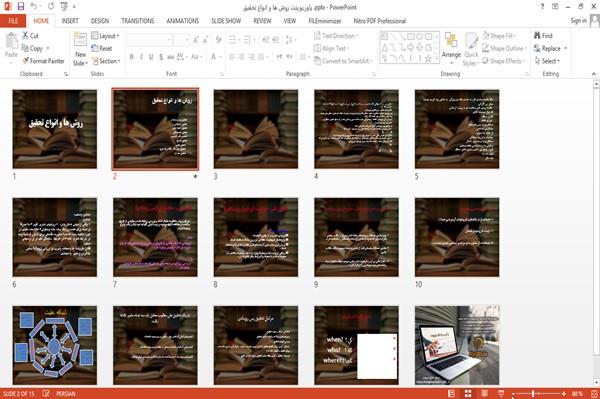This screenshot has width=600, height=399.
Task: Switch to the SLIDE SHOW tab
Action: 226,21
